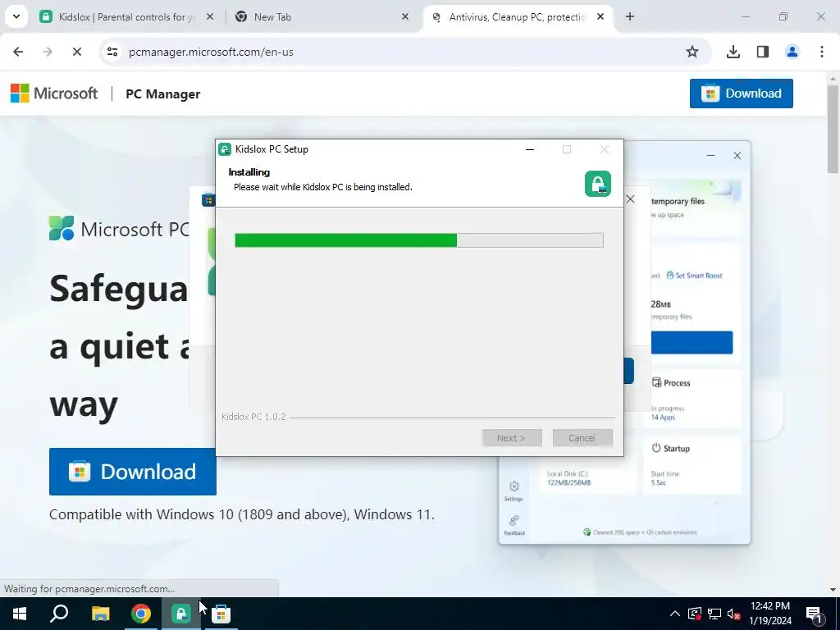Minimize the Kidslox PC Setup window
The width and height of the screenshot is (840, 630).
(x=530, y=149)
